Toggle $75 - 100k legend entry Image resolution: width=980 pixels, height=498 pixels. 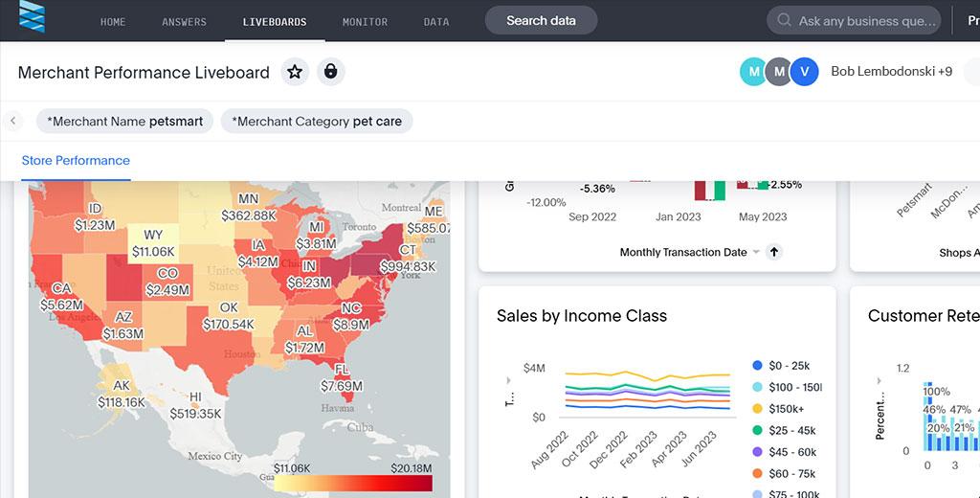coord(786,493)
